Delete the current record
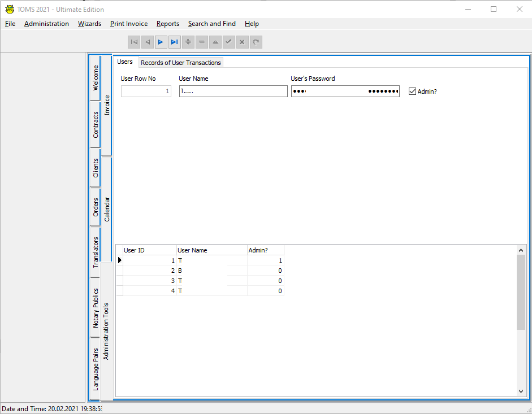 point(202,42)
